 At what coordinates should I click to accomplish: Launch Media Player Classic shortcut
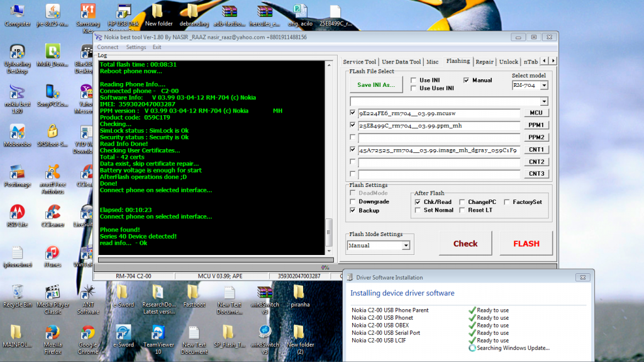point(52,292)
